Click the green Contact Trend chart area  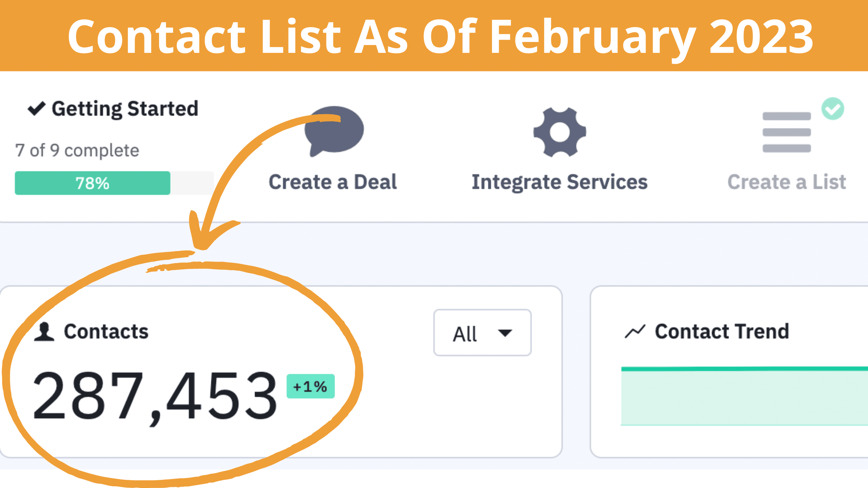point(744,396)
